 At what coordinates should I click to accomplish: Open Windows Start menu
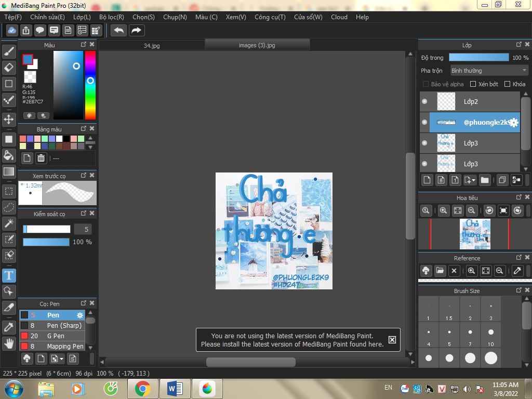13,389
